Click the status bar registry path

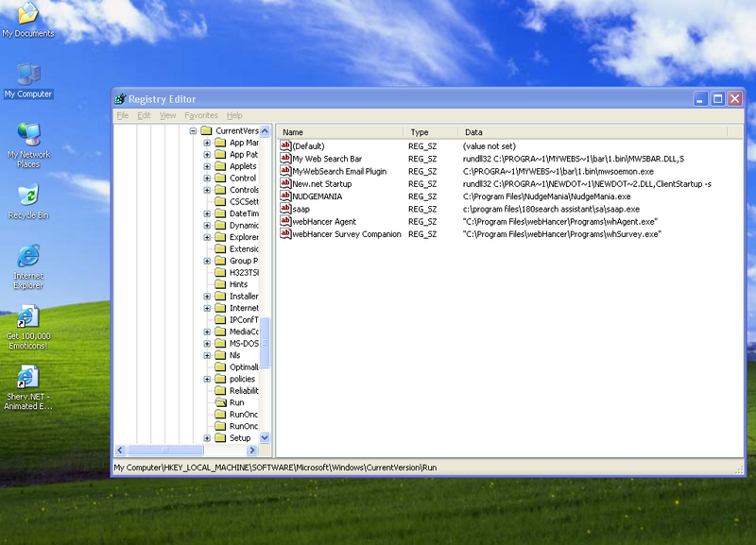point(275,468)
